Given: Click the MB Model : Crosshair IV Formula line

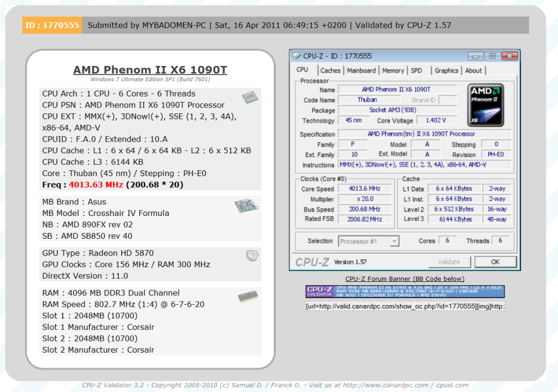Looking at the screenshot, I should click(106, 213).
